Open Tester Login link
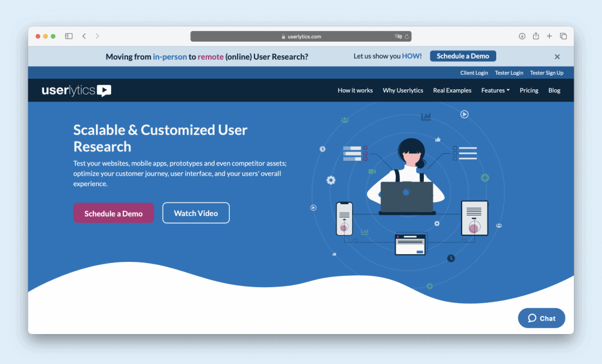 pyautogui.click(x=509, y=73)
